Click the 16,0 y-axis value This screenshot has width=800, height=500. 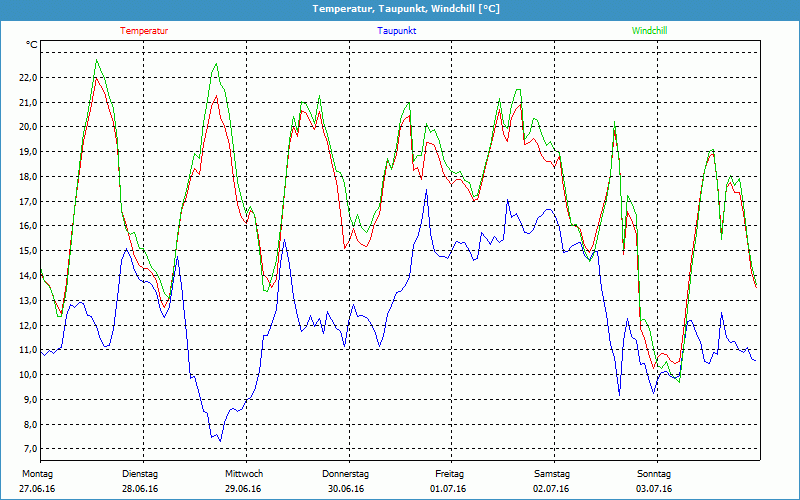(x=28, y=226)
